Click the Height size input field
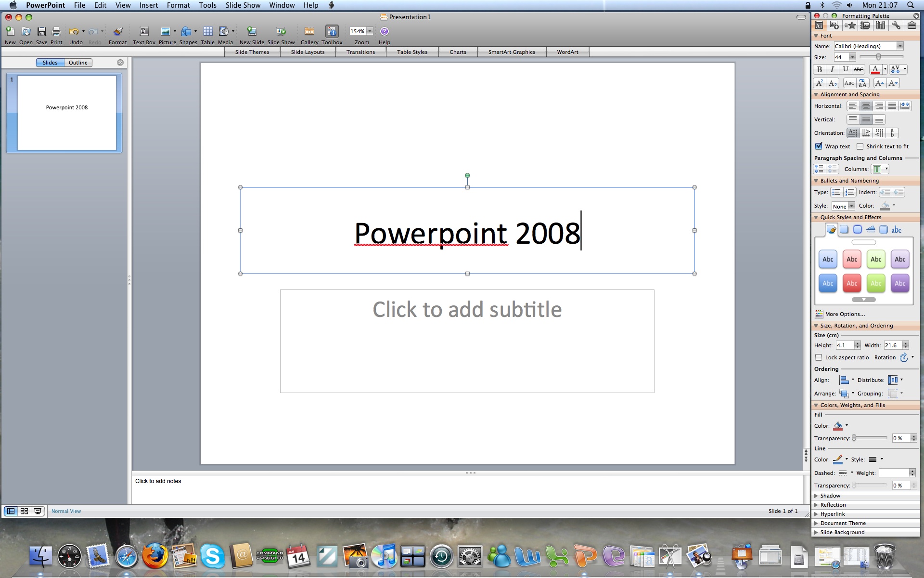Image resolution: width=924 pixels, height=578 pixels. click(845, 345)
